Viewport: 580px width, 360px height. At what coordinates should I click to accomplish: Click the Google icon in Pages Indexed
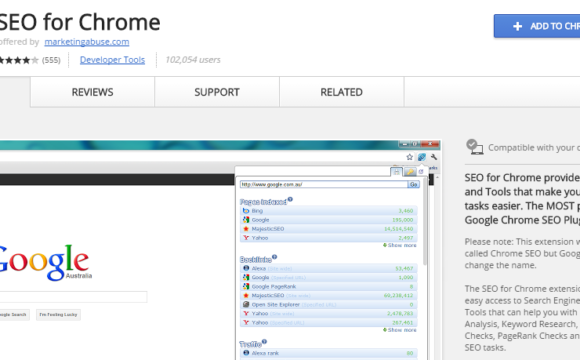(246, 220)
